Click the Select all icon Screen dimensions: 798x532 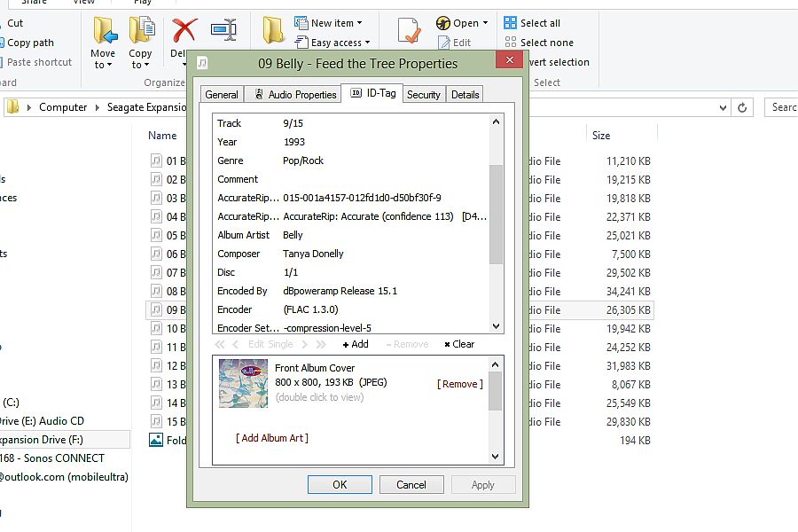(x=511, y=23)
